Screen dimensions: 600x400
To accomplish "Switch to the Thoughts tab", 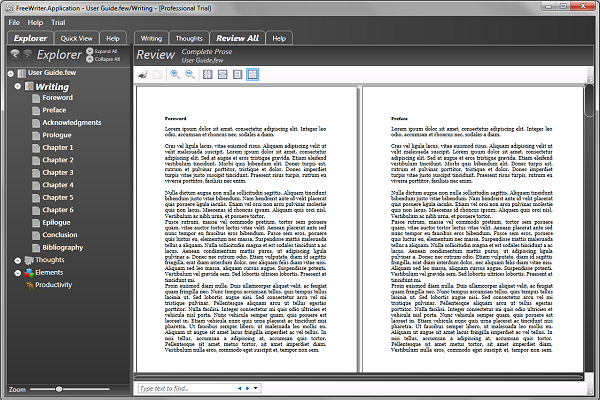I will tap(189, 38).
